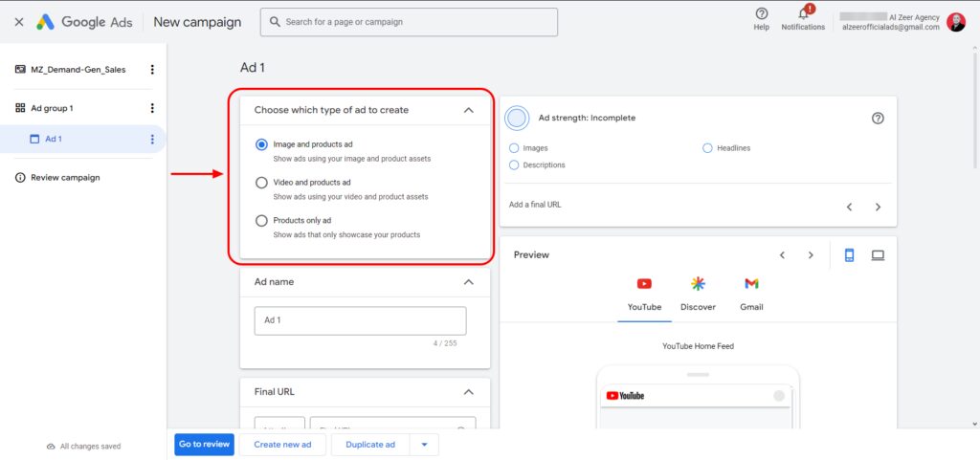Click the Ad strength: Incomplete text
This screenshot has height=460, width=980.
click(x=587, y=118)
